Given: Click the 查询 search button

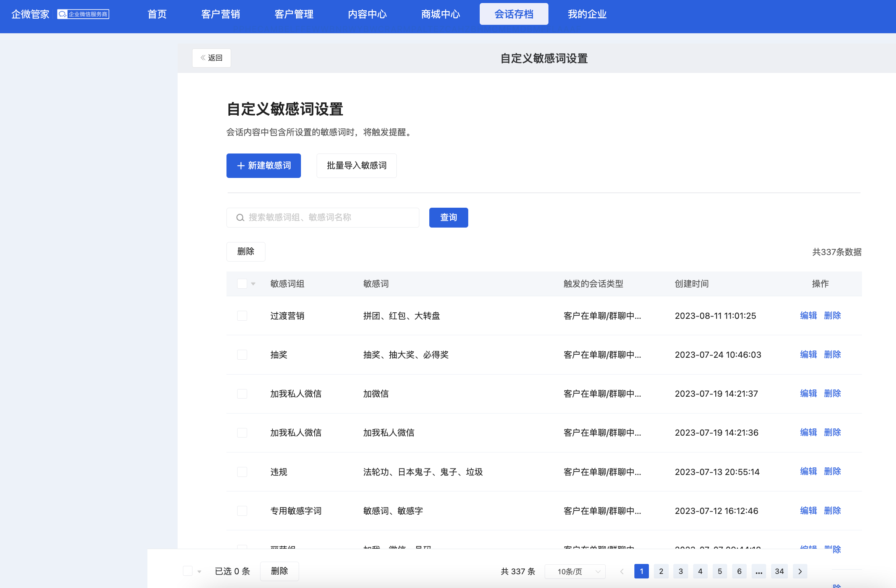Looking at the screenshot, I should pyautogui.click(x=449, y=218).
